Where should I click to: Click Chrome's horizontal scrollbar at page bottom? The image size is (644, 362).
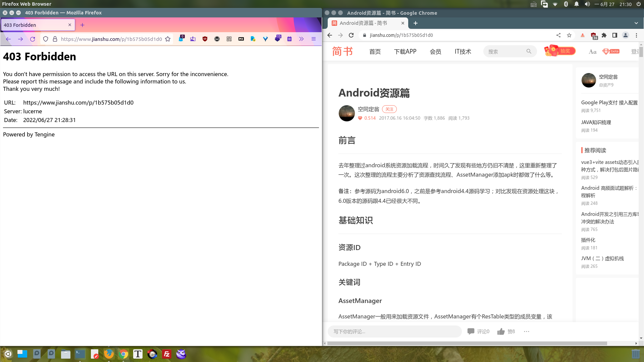(x=467, y=343)
